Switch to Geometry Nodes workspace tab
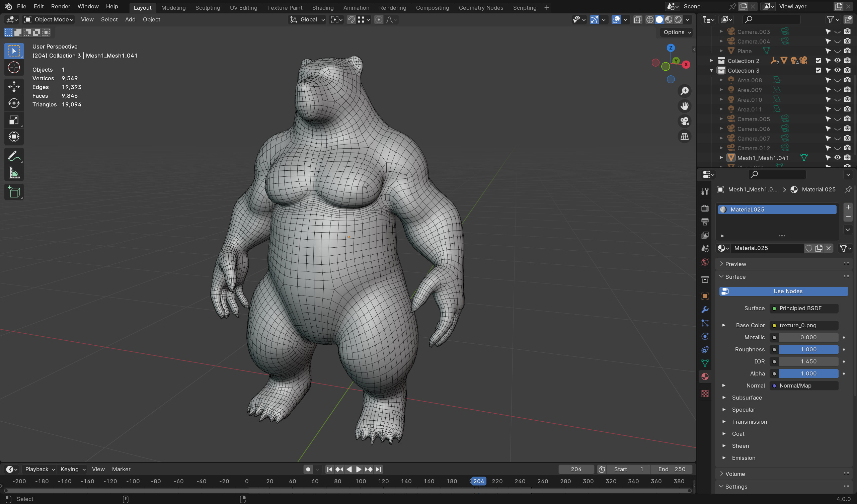 pos(480,7)
